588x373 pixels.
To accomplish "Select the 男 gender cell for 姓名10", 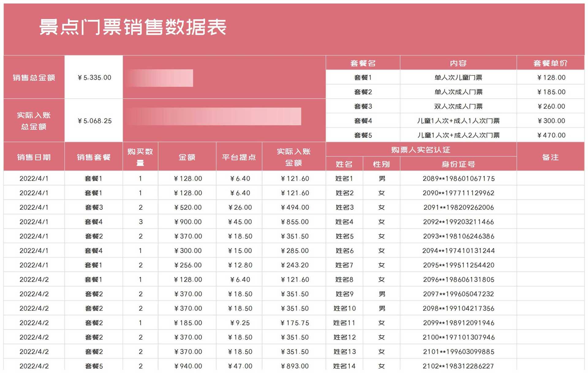I will (x=382, y=308).
